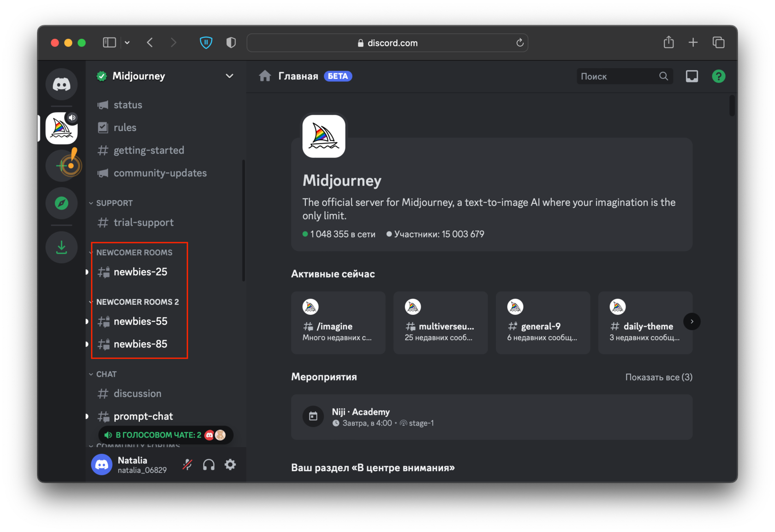Open the /imagine active channel card
This screenshot has width=775, height=532.
click(338, 323)
